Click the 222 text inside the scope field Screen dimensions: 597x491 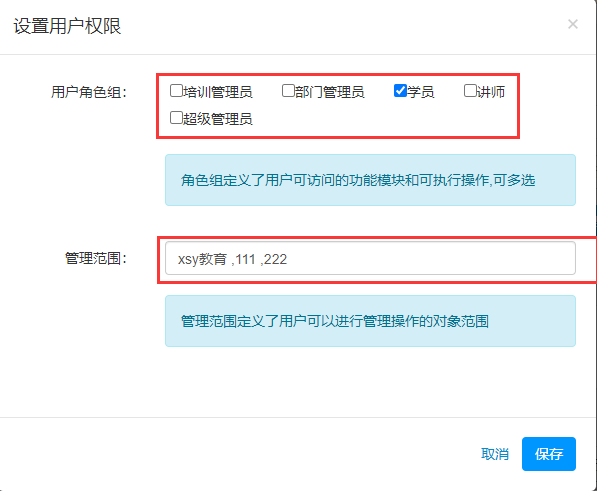pos(275,260)
